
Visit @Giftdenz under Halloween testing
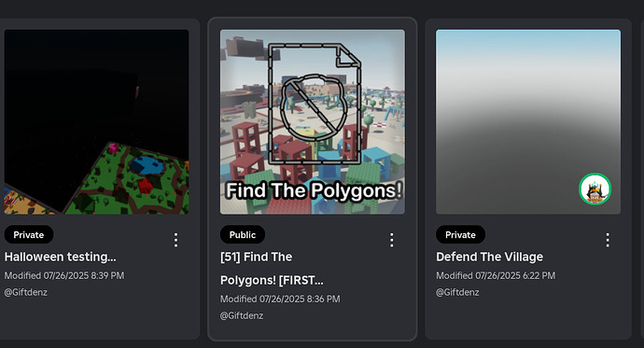(26, 292)
